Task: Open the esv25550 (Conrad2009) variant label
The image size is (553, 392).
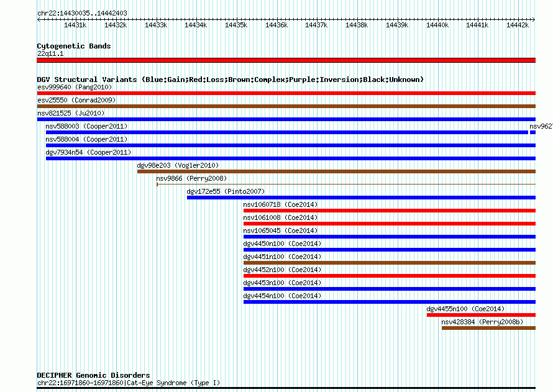Action: [76, 100]
